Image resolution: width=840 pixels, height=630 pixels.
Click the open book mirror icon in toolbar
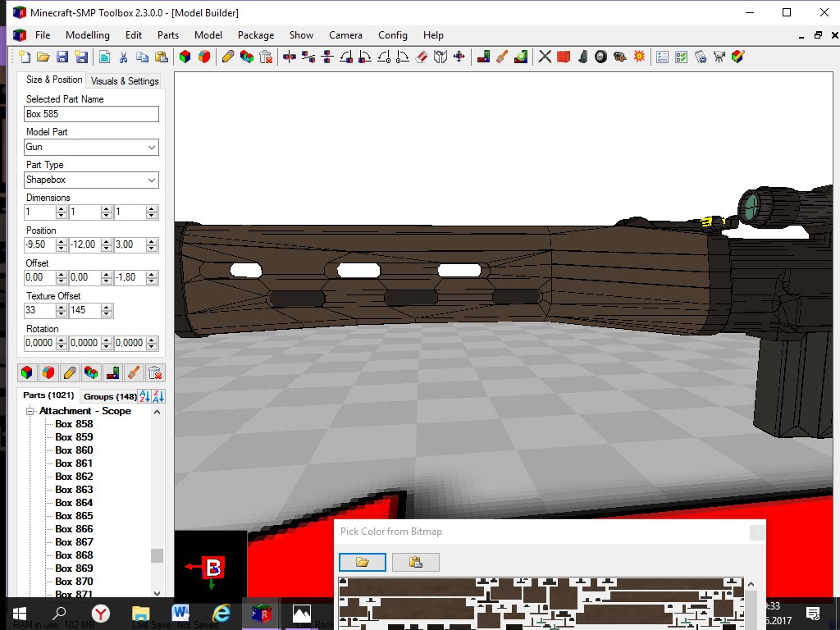(x=441, y=57)
